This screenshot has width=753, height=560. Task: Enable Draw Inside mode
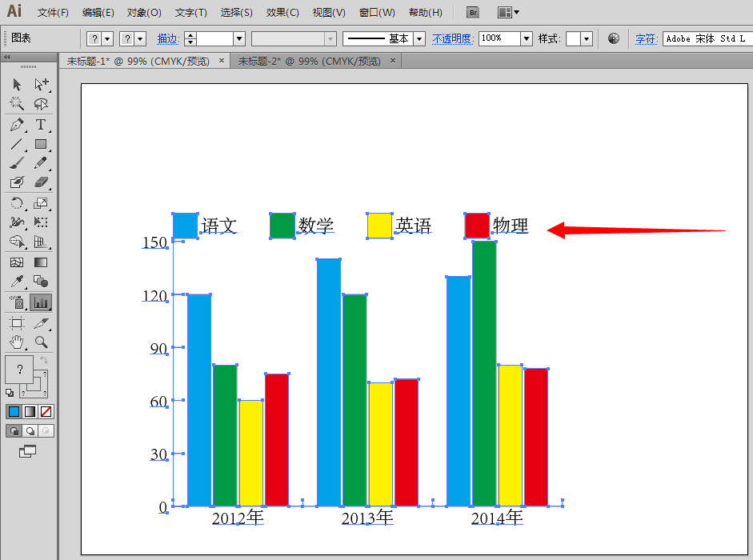pos(46,431)
